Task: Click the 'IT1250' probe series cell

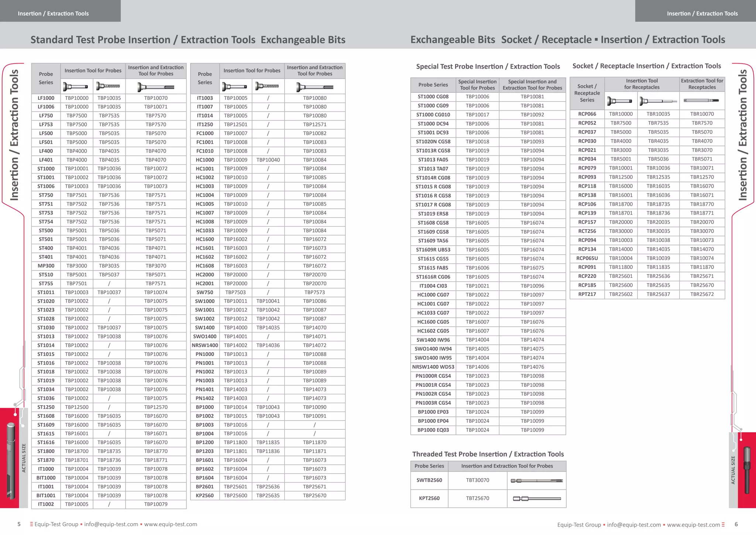Action: coord(205,125)
